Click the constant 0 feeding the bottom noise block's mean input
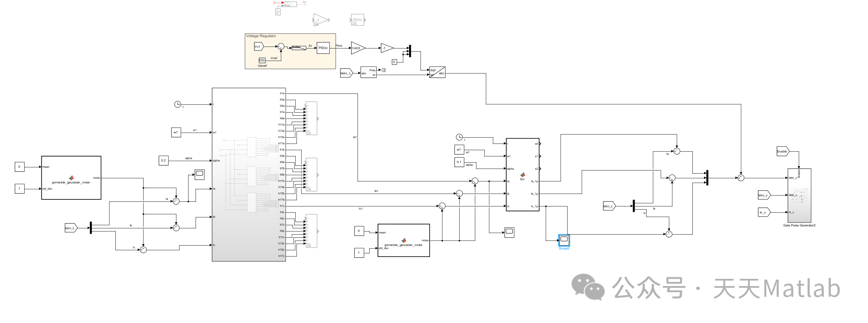This screenshot has width=868, height=323. (x=359, y=231)
